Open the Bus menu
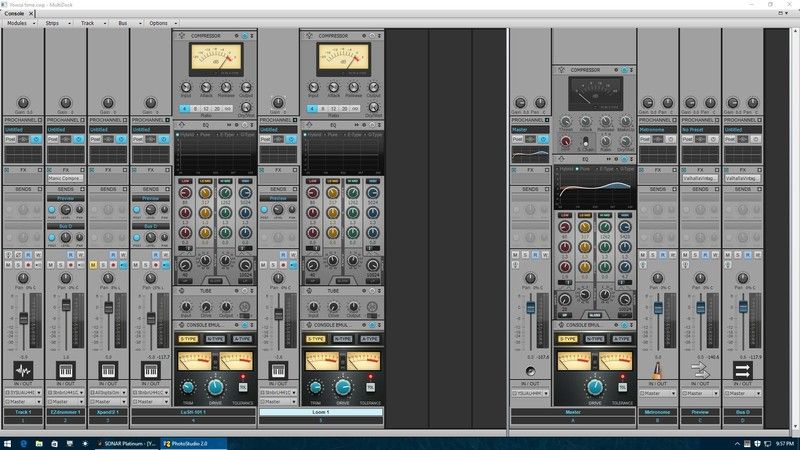 [126, 23]
